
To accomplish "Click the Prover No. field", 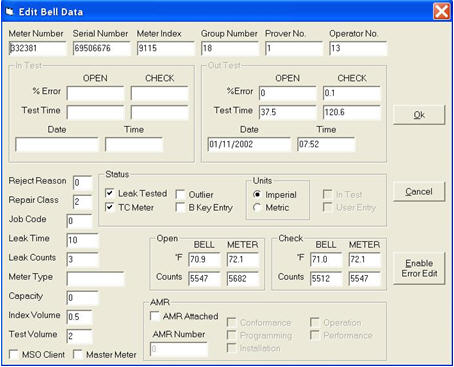I will pos(294,48).
